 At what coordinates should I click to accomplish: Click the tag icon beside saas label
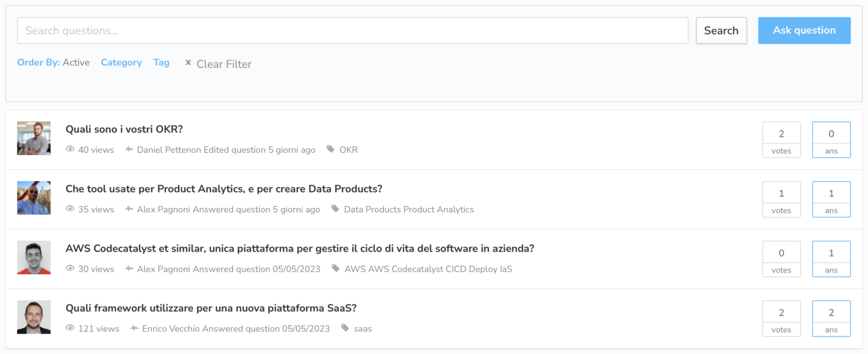345,329
